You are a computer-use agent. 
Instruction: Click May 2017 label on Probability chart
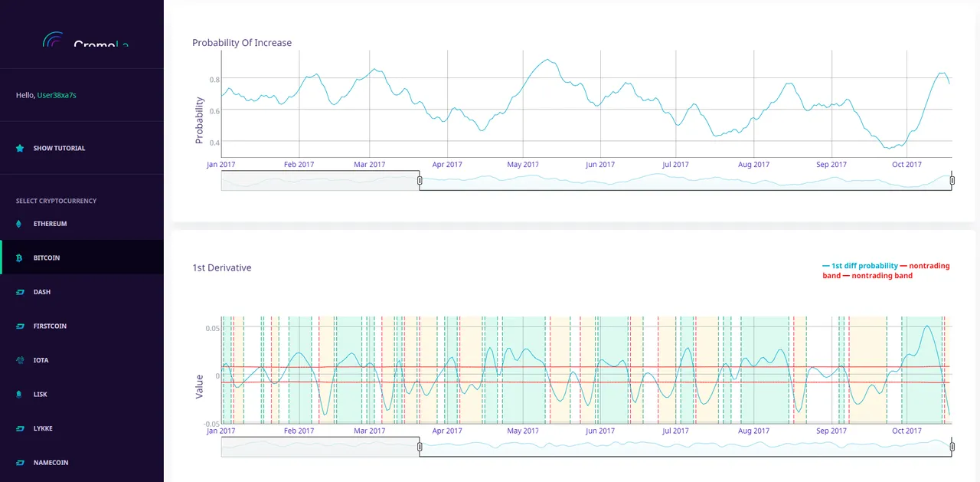524,164
